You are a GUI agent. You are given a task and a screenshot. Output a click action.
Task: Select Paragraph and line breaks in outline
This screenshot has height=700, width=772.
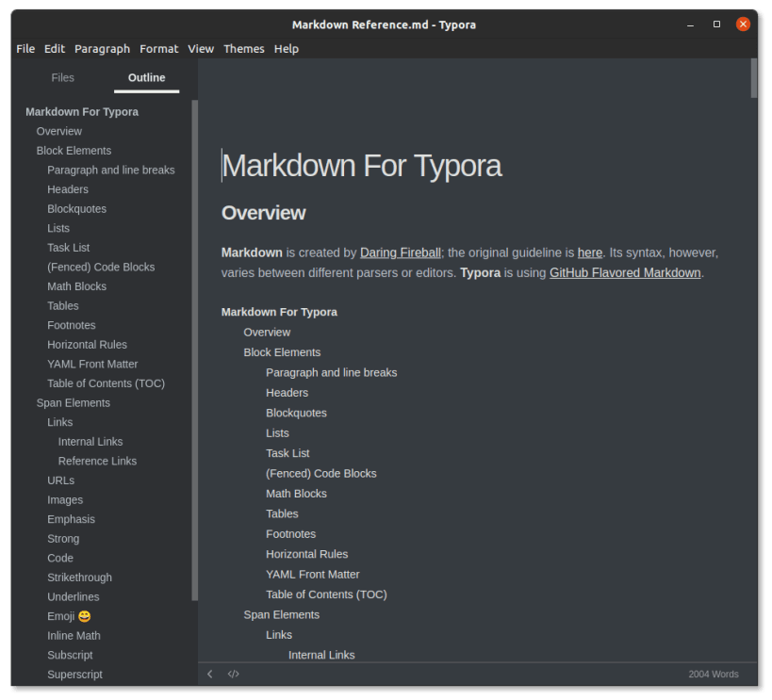coord(111,170)
